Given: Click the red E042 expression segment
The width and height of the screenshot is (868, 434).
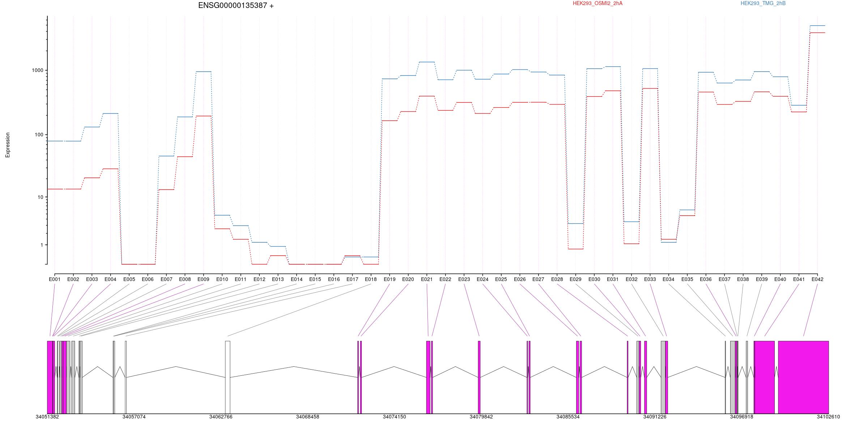Looking at the screenshot, I should (x=817, y=33).
